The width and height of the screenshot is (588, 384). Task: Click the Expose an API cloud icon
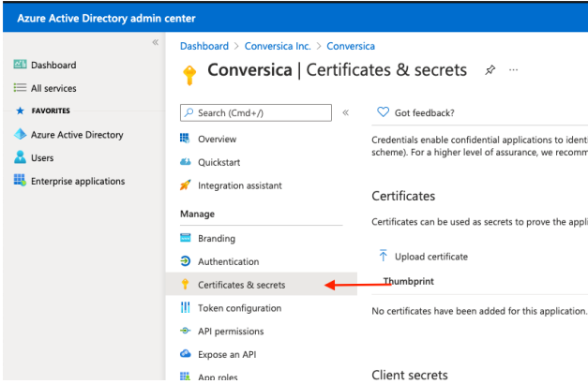(x=186, y=354)
